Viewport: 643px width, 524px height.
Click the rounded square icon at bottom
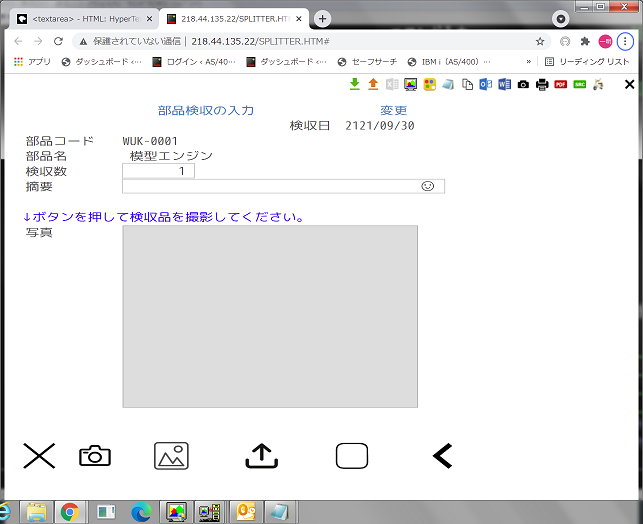pos(352,456)
